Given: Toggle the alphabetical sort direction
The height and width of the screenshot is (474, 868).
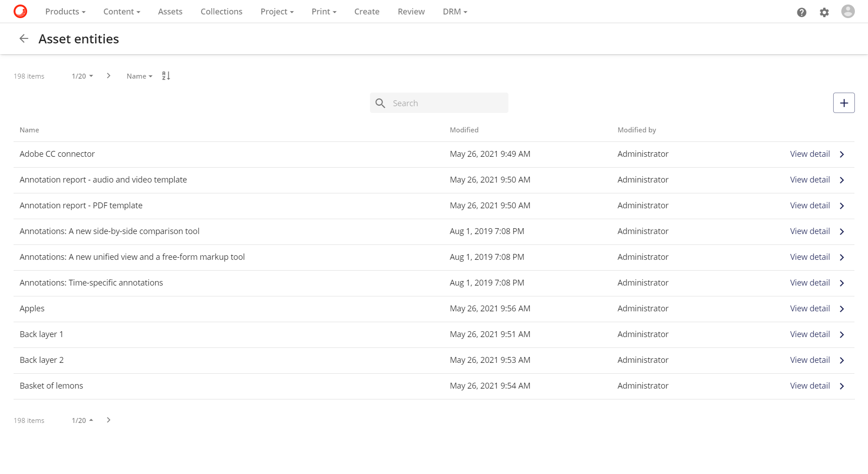Looking at the screenshot, I should tap(166, 75).
